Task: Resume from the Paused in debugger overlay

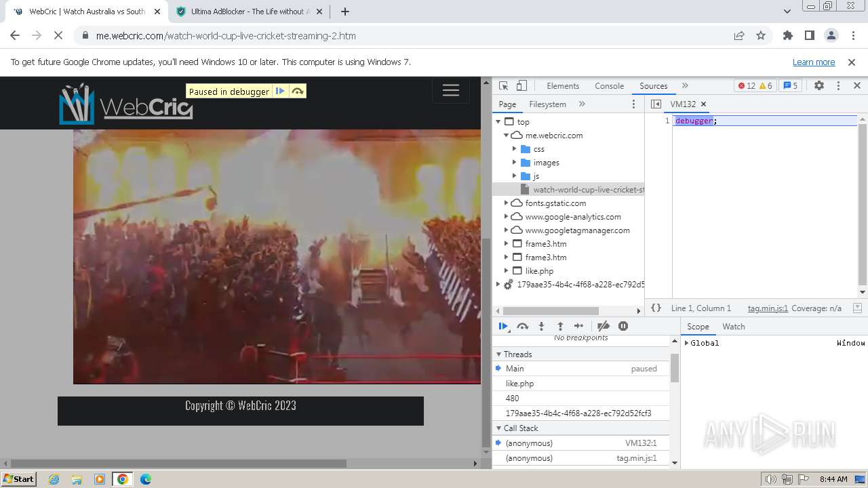Action: (280, 91)
